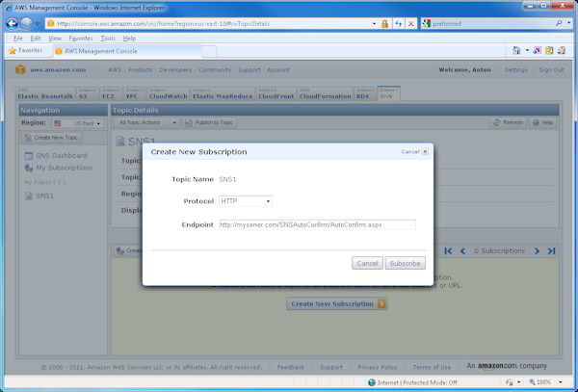
Task: Click Create New Topic button
Action: point(52,138)
